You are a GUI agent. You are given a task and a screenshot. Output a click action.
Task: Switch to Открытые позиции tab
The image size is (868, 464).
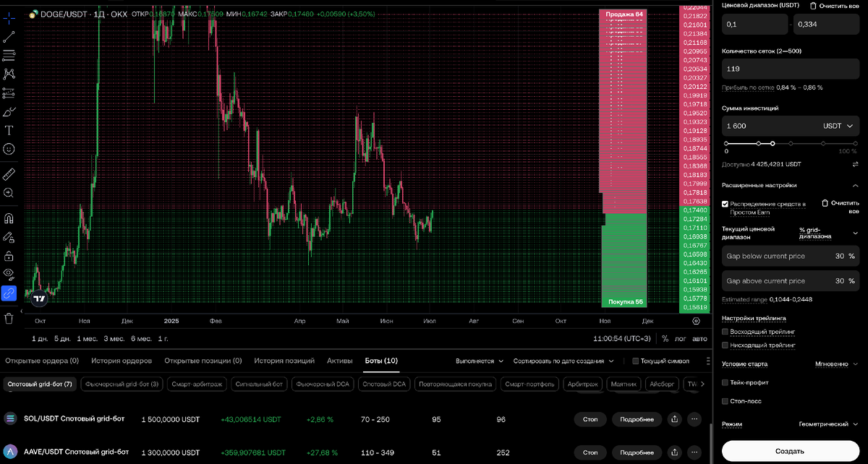[203, 360]
